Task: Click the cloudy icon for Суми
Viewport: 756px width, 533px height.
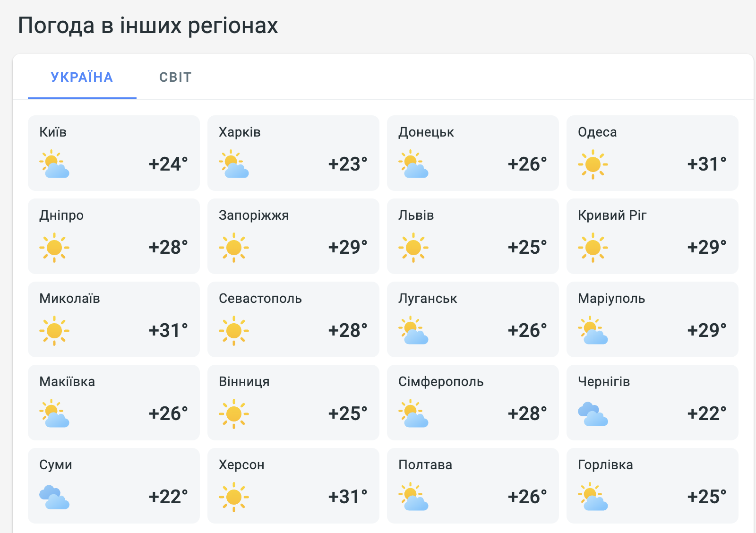Action: [x=54, y=497]
